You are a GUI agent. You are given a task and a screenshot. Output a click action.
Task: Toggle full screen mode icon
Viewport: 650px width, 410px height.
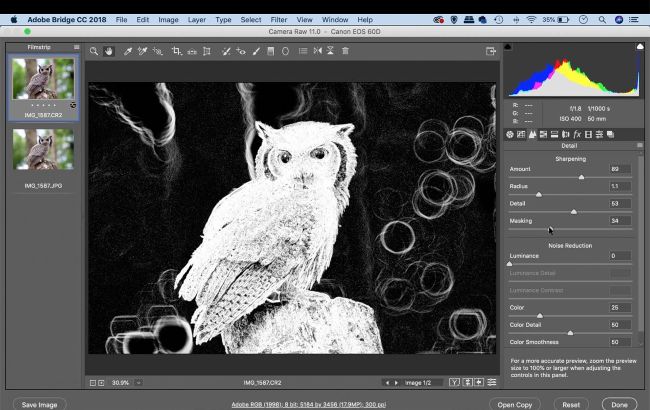point(491,51)
